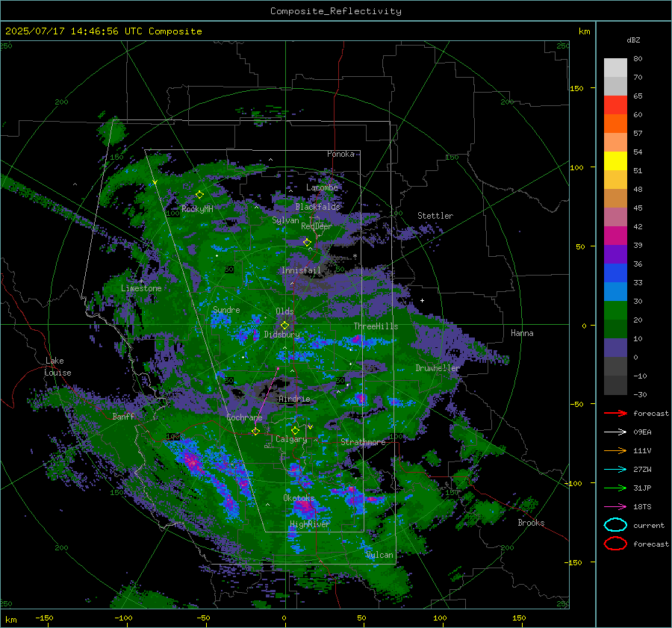Click the magenta storm-track endpoint dot above Airdrie

tap(279, 369)
